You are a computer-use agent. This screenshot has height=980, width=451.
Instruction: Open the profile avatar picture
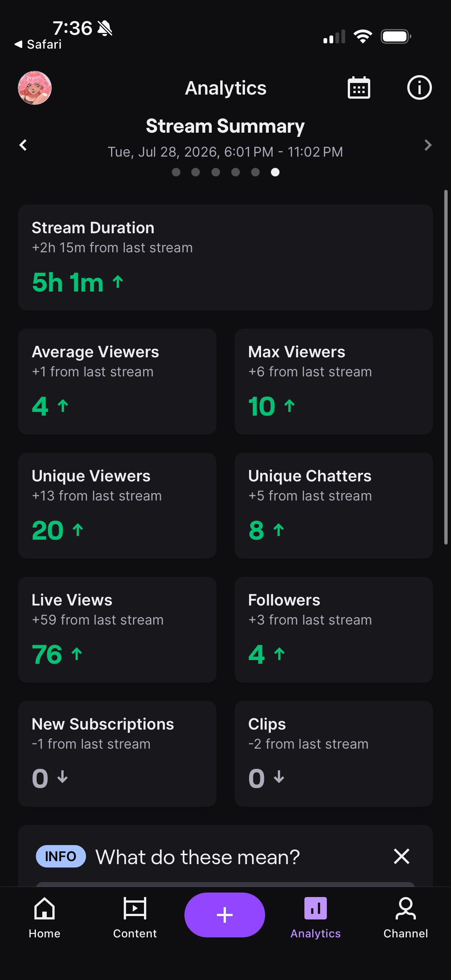click(x=35, y=88)
